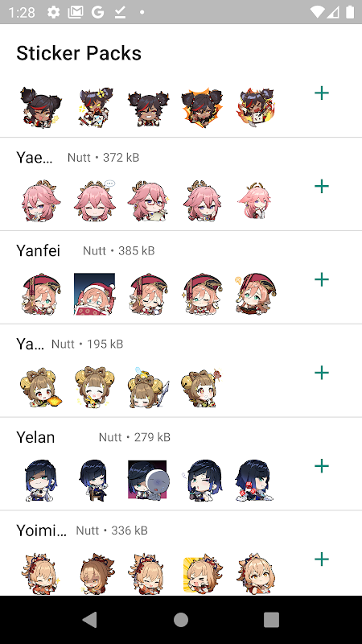Select the Yae sticker wearing red glasses

pos(148,200)
